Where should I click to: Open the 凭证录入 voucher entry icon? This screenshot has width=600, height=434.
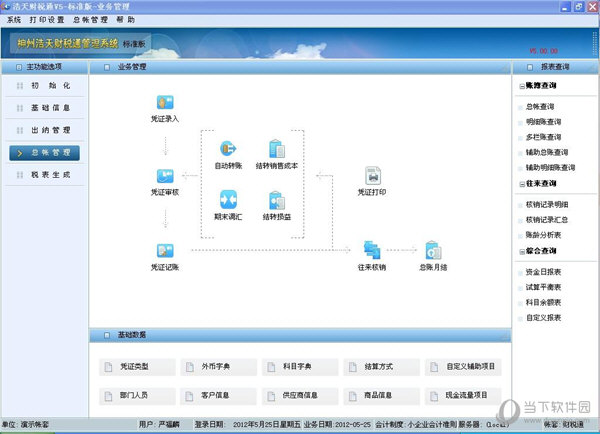point(166,104)
